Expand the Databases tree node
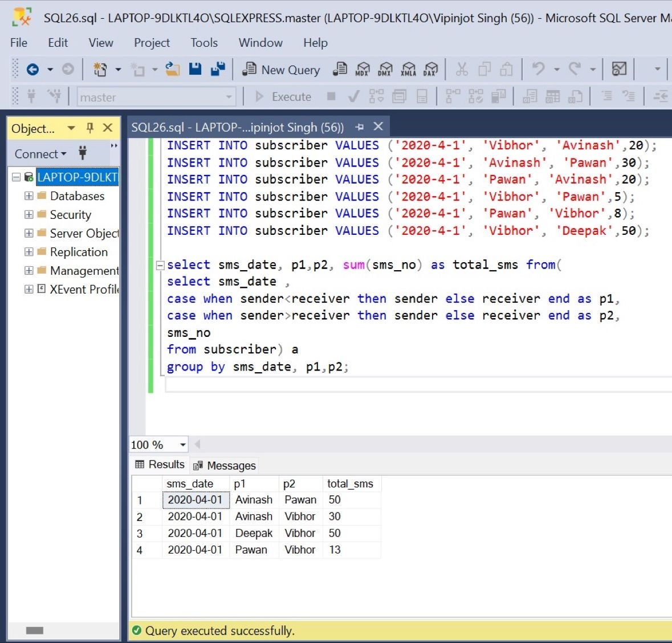 (x=28, y=196)
